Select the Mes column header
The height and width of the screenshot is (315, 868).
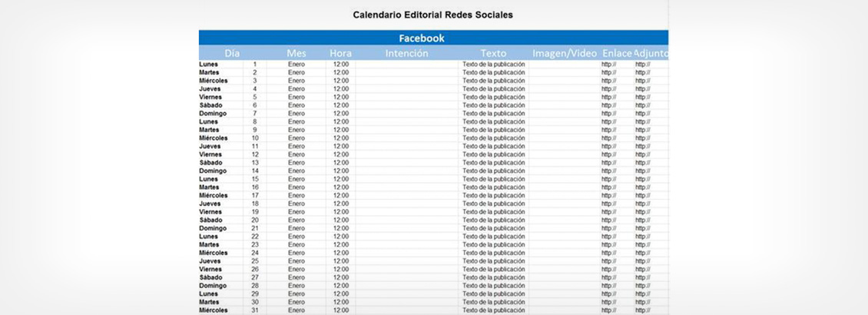pyautogui.click(x=297, y=53)
